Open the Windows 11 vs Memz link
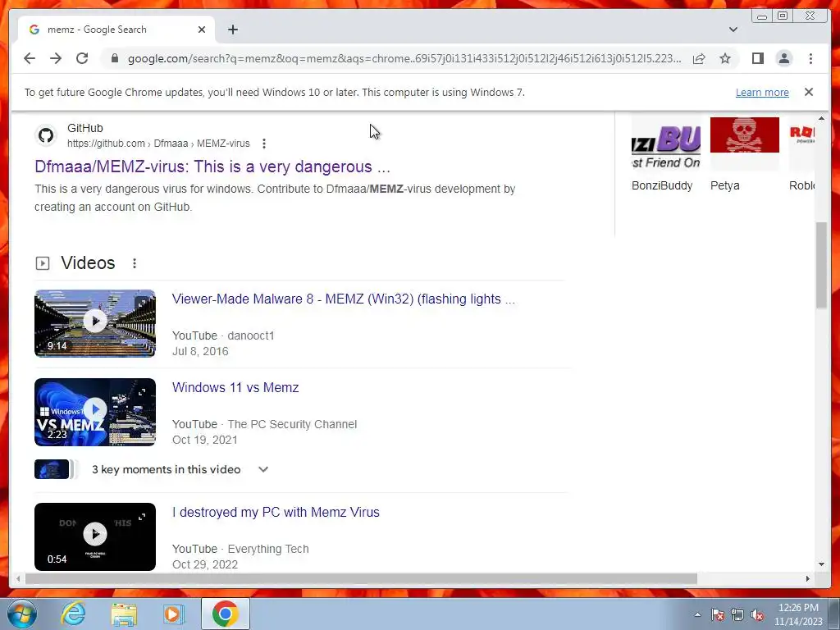Image resolution: width=840 pixels, height=630 pixels. 235,387
